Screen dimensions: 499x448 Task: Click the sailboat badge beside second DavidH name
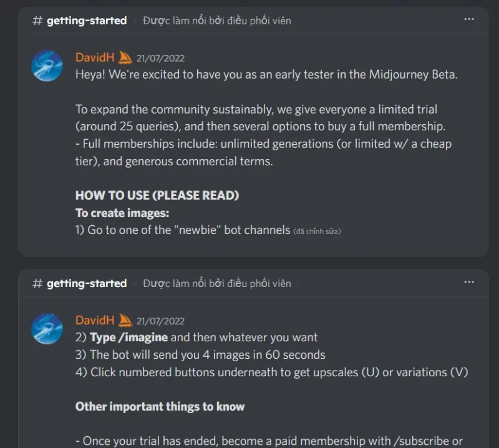click(x=125, y=320)
